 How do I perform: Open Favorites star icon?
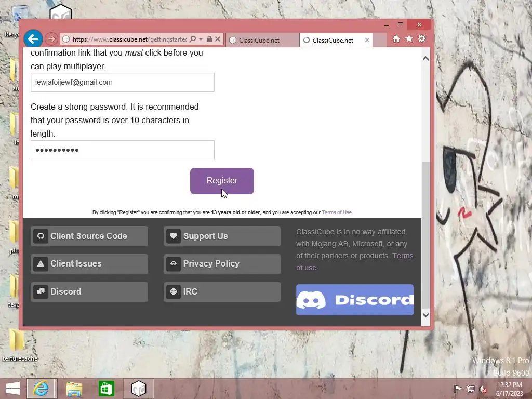pos(409,39)
